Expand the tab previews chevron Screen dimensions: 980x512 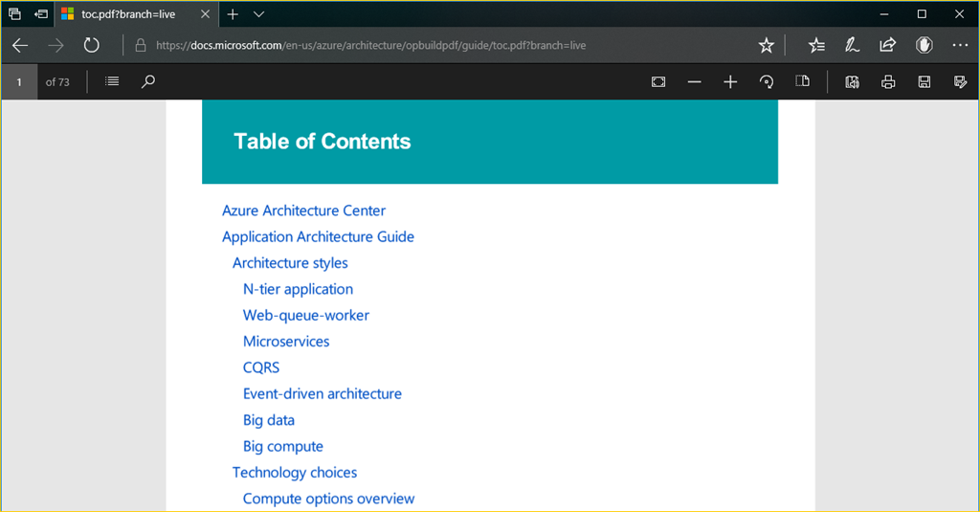259,14
